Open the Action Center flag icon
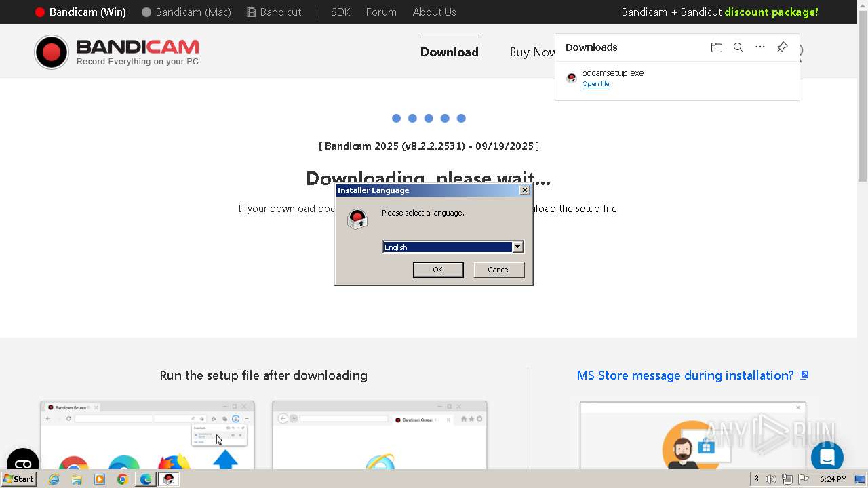This screenshot has height=488, width=868. 804,479
